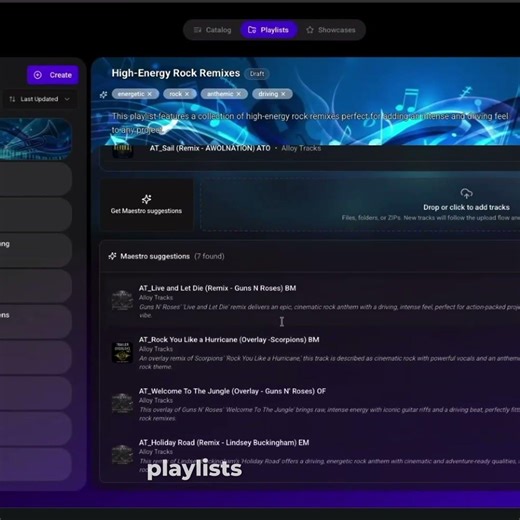This screenshot has height=520, width=520.
Task: Click the High-Energy Rock Remixes title
Action: (x=176, y=73)
